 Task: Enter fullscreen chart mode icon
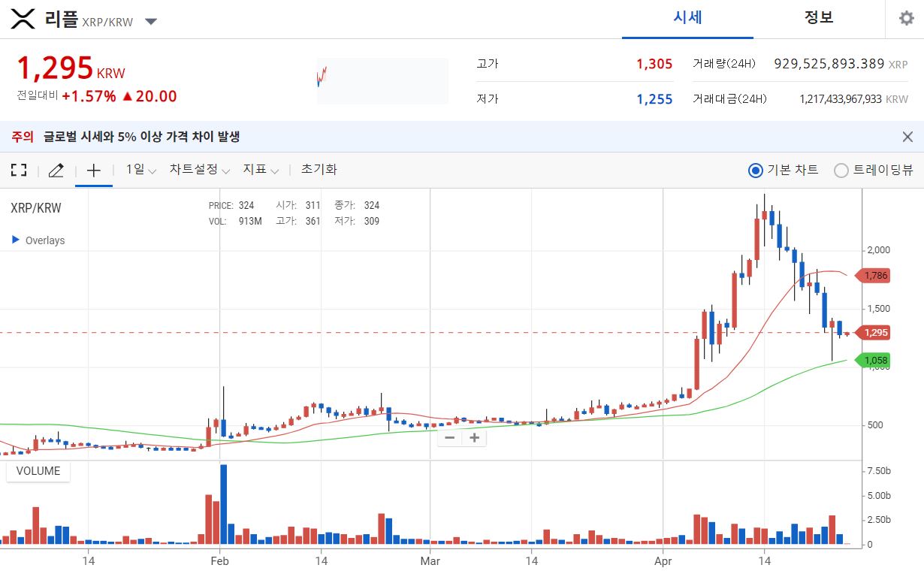tap(19, 171)
